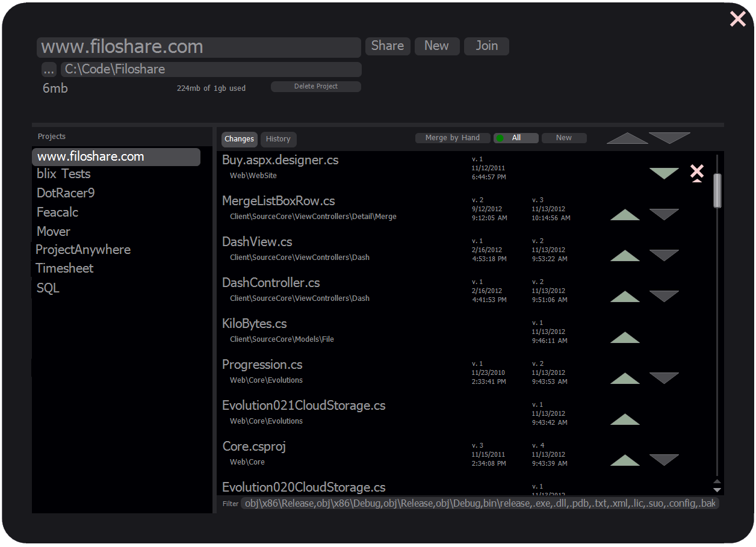Click the up arrow for DashView.cs
756x547 pixels.
pos(625,255)
